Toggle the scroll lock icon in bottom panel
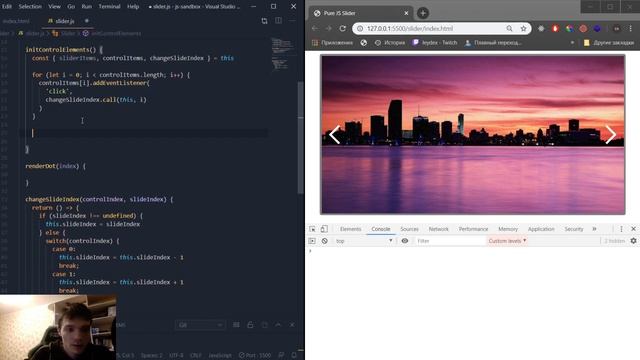 [250, 325]
